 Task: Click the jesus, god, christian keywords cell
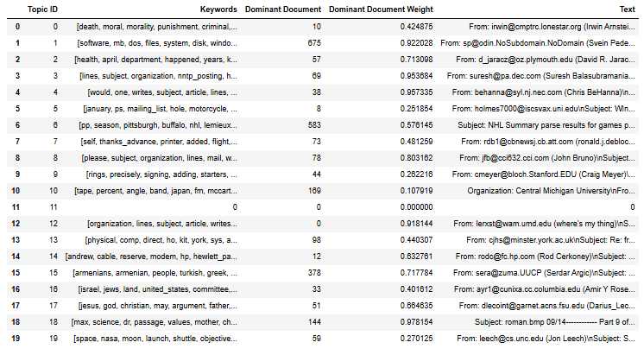click(x=156, y=306)
